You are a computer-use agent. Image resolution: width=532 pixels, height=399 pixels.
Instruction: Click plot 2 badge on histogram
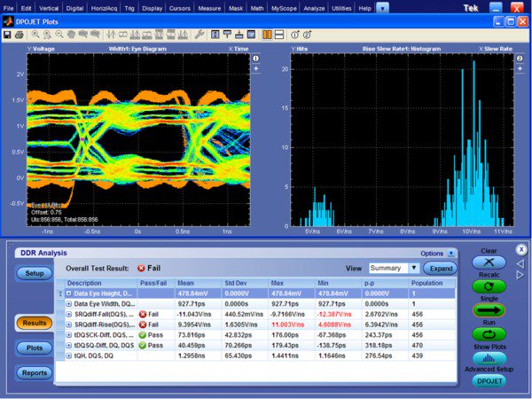click(520, 59)
